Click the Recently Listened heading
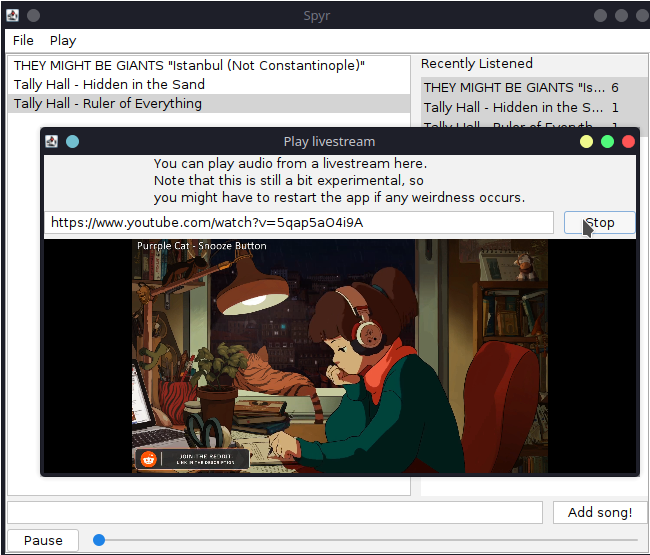The height and width of the screenshot is (555, 650). click(x=477, y=63)
